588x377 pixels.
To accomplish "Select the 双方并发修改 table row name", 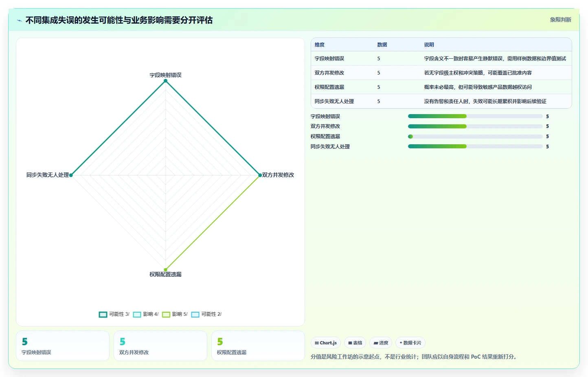I will coord(329,73).
